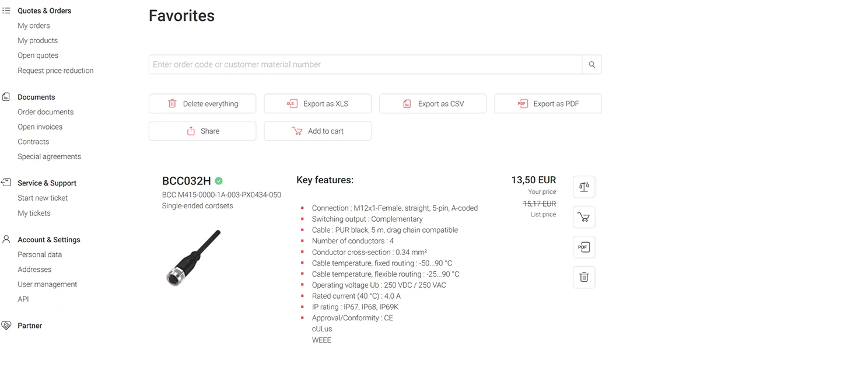The image size is (868, 367).
Task: Export favorites as CSV
Action: 432,104
